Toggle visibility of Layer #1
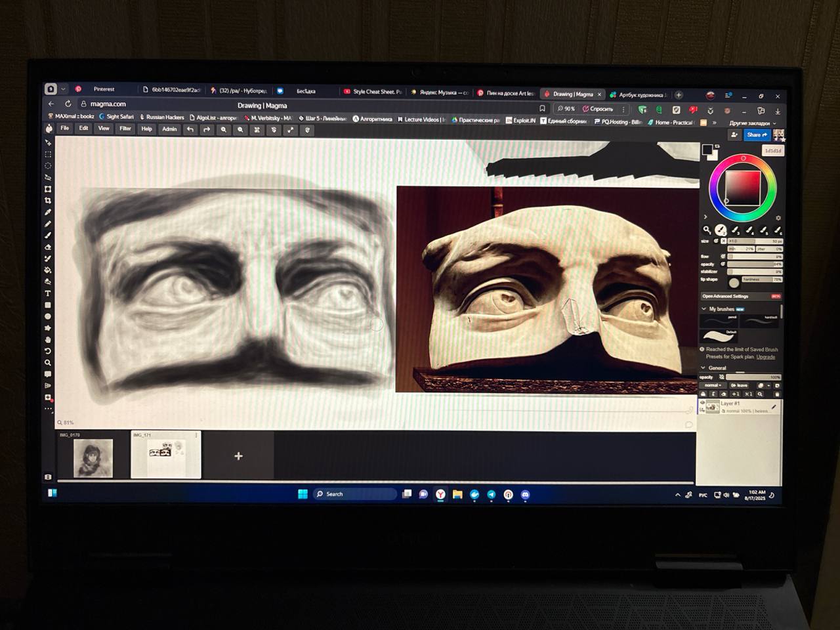840x630 pixels. point(702,403)
